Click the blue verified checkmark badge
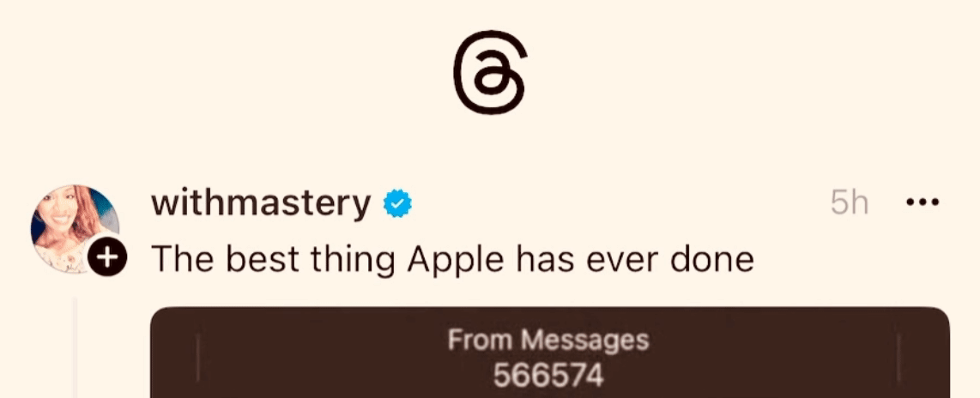 397,203
